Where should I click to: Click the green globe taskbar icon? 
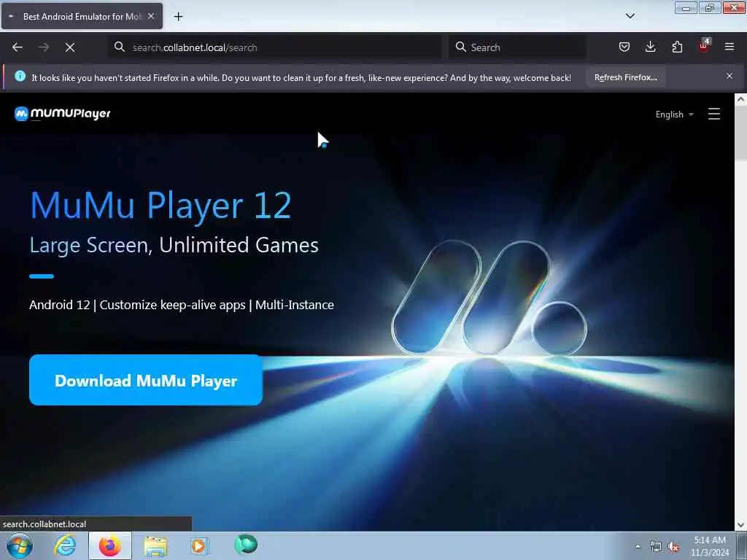[246, 544]
